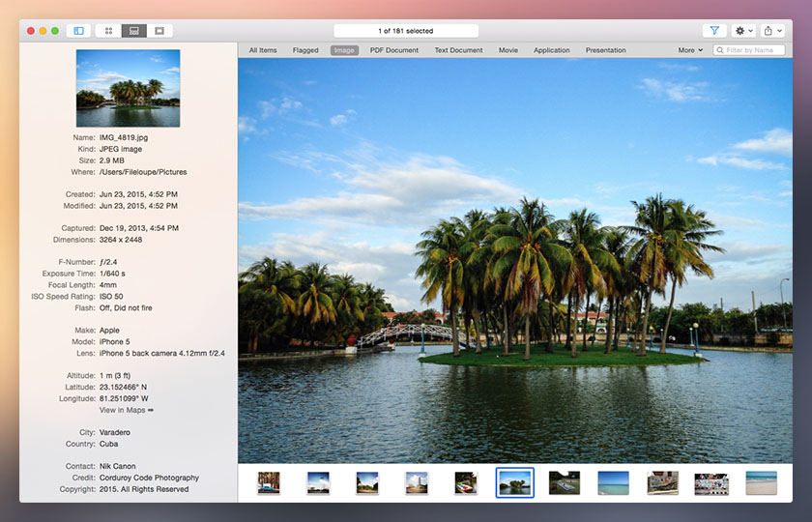This screenshot has width=812, height=522.
Task: Show only Flagged files
Action: [x=305, y=50]
